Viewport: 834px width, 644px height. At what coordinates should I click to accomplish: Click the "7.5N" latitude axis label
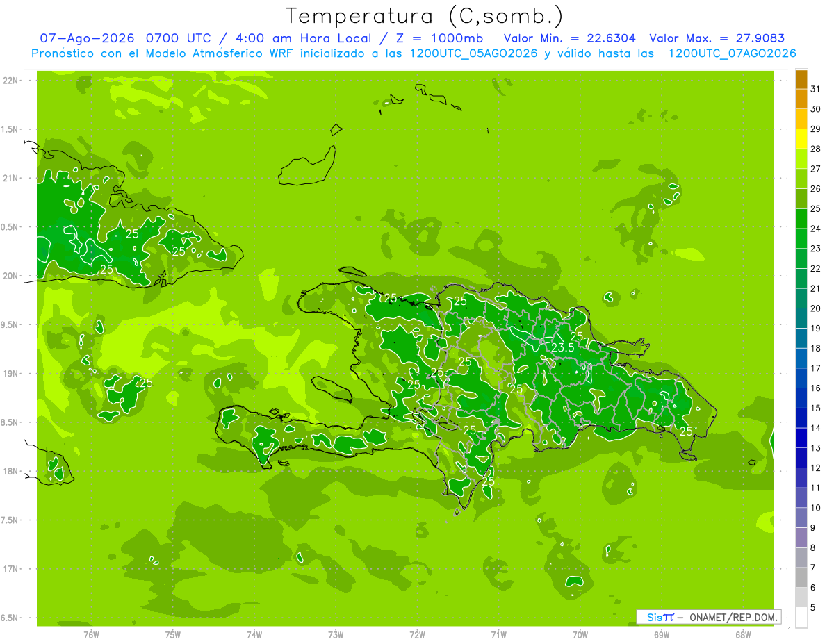click(10, 521)
